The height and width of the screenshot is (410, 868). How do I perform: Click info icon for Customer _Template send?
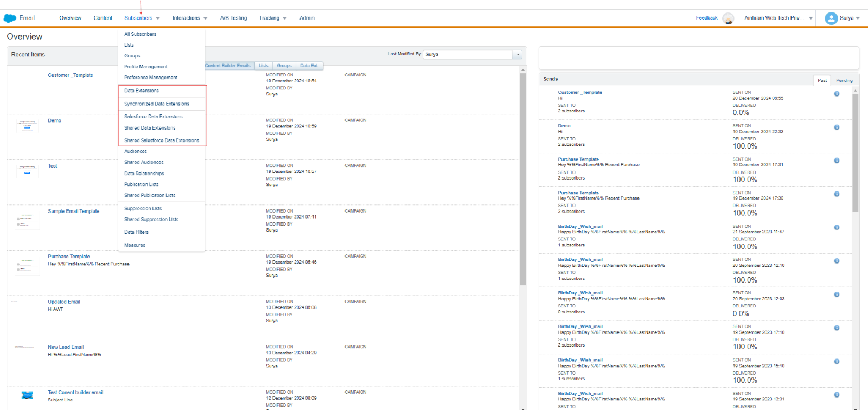point(837,94)
